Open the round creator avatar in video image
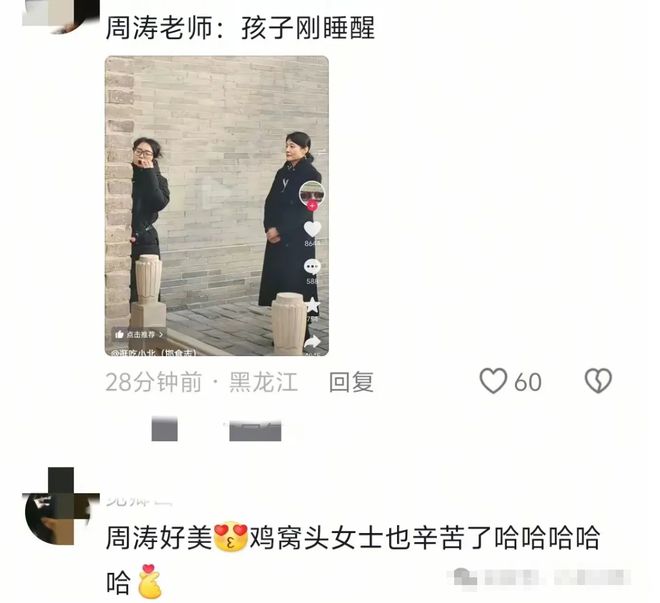This screenshot has width=660, height=603. coord(312,194)
